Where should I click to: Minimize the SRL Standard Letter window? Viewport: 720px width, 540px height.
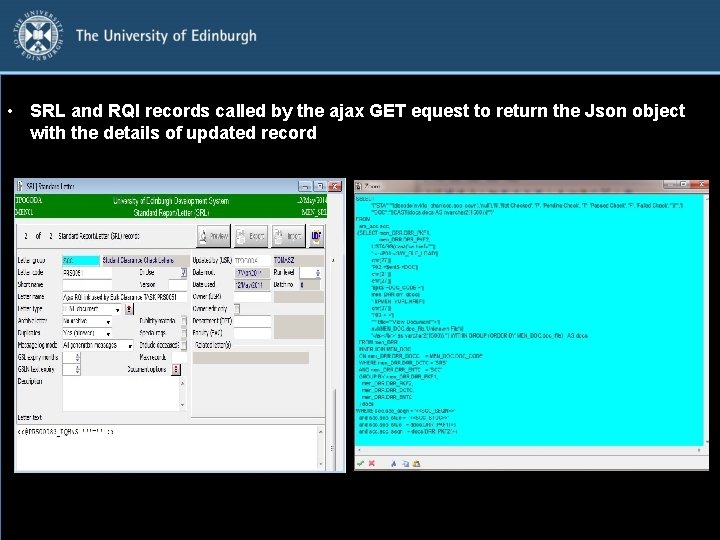(x=305, y=186)
